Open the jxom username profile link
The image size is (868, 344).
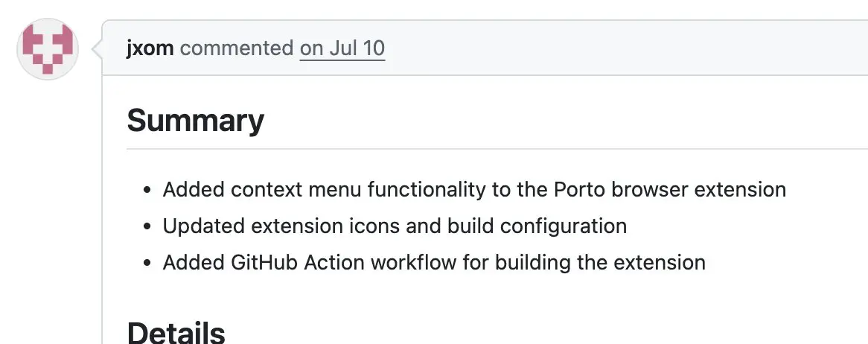[x=150, y=48]
